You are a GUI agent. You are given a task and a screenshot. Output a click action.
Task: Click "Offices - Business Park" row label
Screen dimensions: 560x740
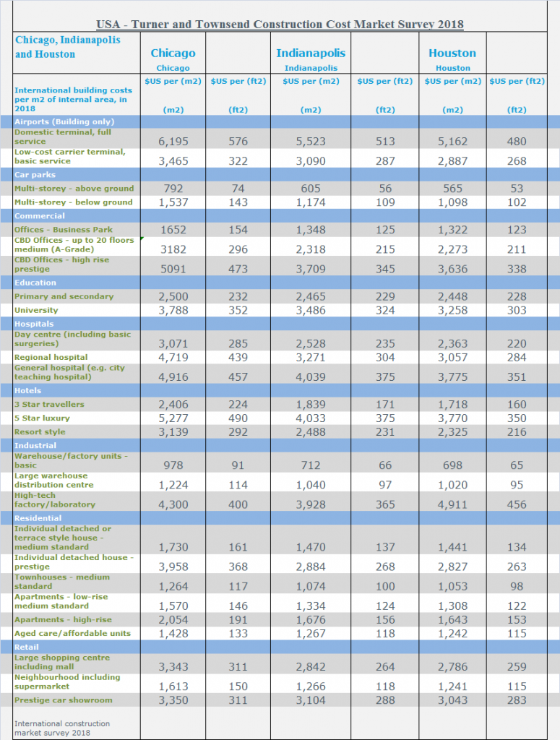pyautogui.click(x=63, y=229)
